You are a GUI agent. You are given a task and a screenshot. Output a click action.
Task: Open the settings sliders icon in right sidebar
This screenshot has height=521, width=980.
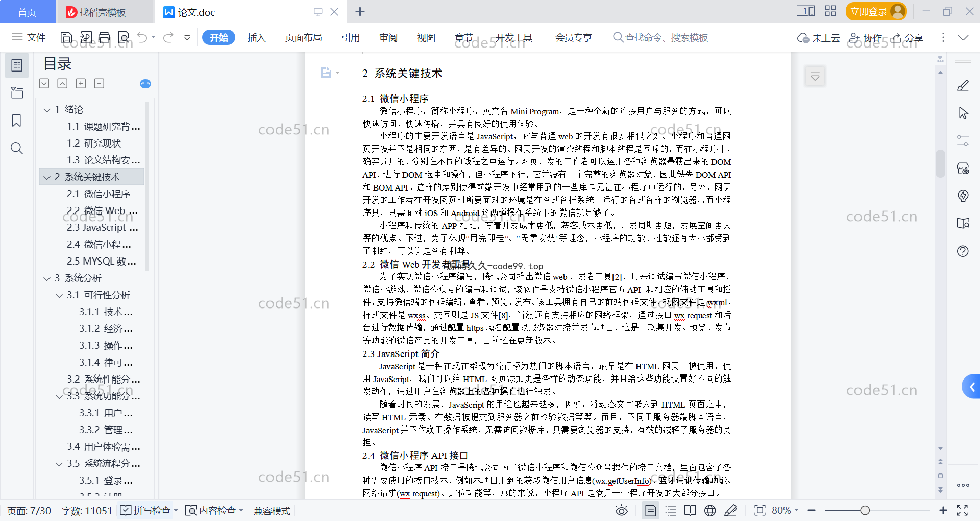[x=963, y=140]
